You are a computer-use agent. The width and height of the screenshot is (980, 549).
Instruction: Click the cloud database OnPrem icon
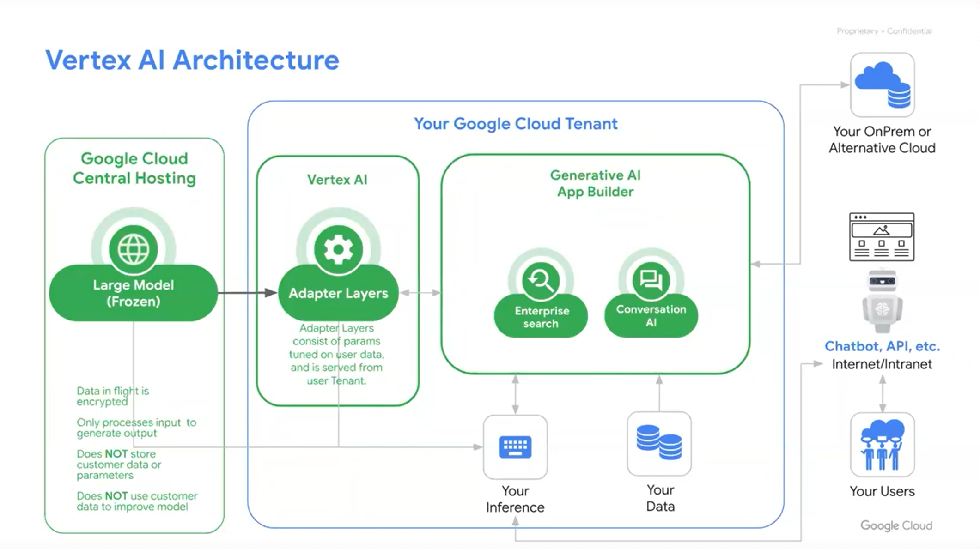coord(883,84)
